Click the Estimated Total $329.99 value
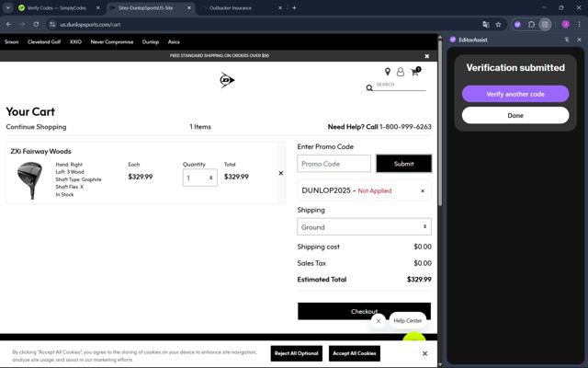This screenshot has width=588, height=368. [x=419, y=280]
